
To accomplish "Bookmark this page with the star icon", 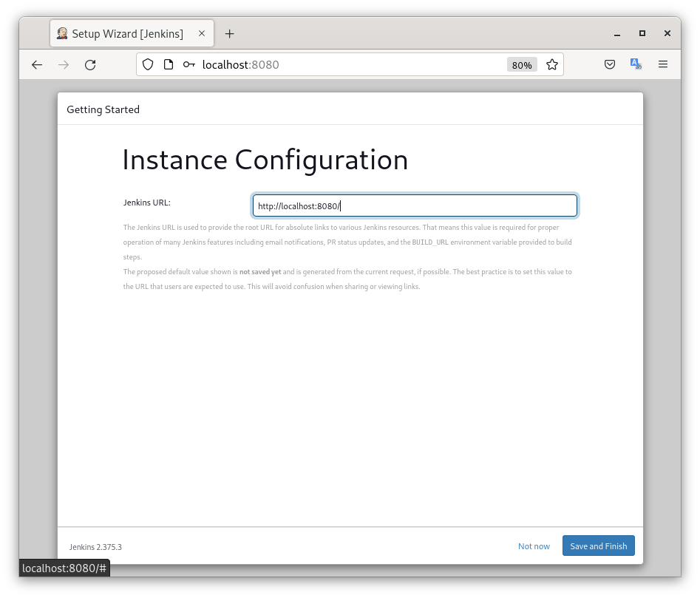I will click(x=552, y=65).
